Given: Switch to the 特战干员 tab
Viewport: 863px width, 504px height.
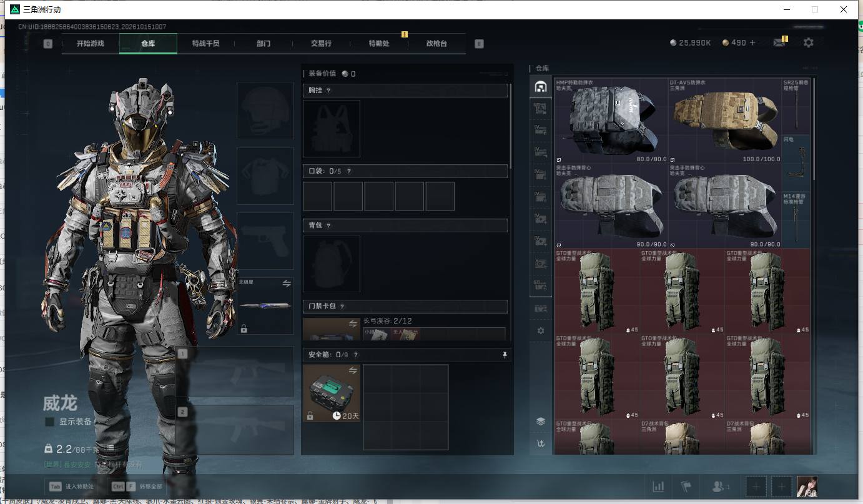Looking at the screenshot, I should [205, 44].
